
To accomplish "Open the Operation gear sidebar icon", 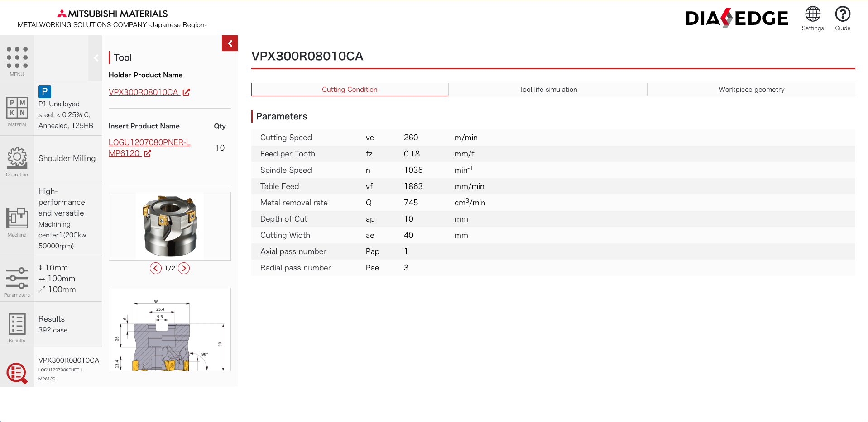I will (17, 158).
